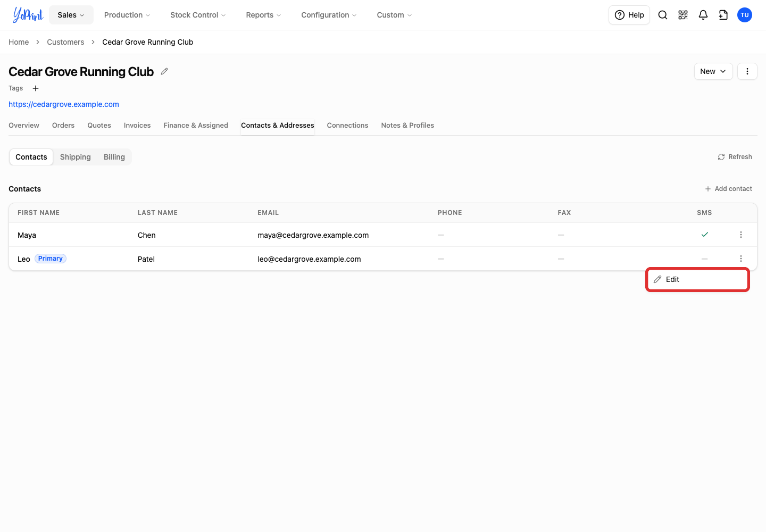This screenshot has height=532, width=766.
Task: Click the TU user avatar
Action: 745,15
